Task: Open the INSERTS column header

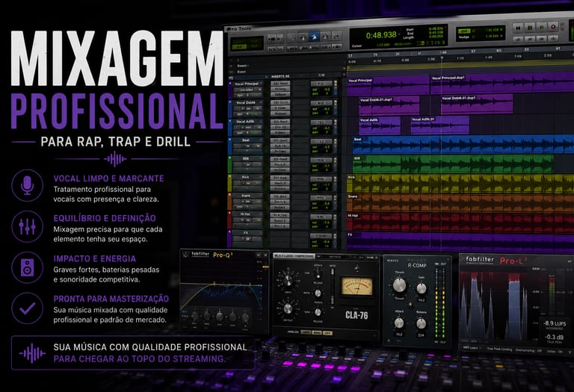Action: click(x=280, y=76)
